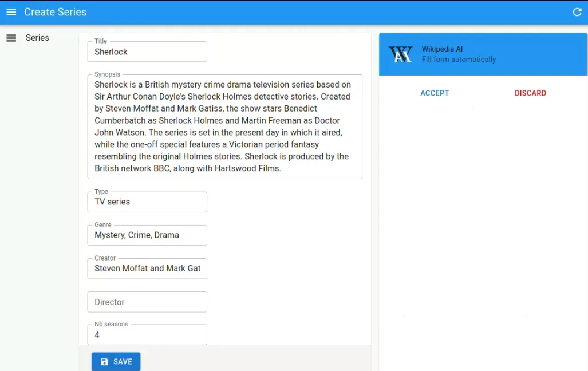The height and width of the screenshot is (371, 588).
Task: Open the Series menu item
Action: pyautogui.click(x=37, y=38)
